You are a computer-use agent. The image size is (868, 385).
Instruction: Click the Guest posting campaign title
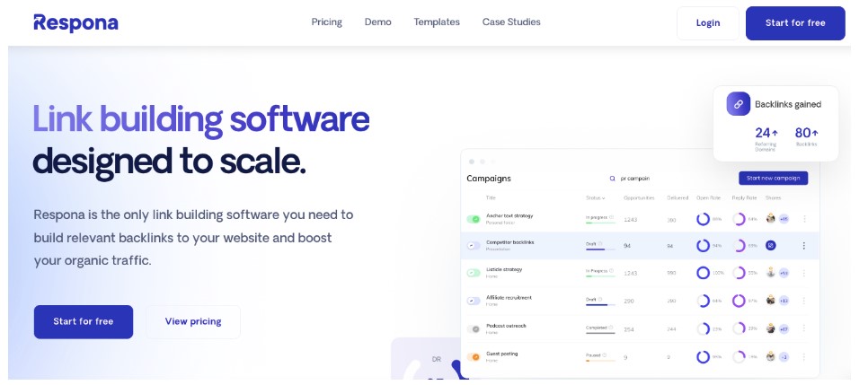point(501,354)
